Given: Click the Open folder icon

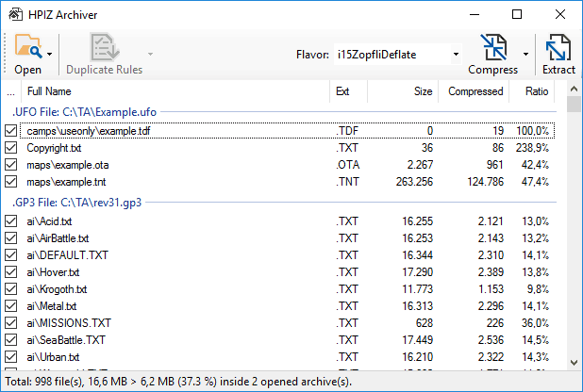Looking at the screenshot, I should [28, 46].
